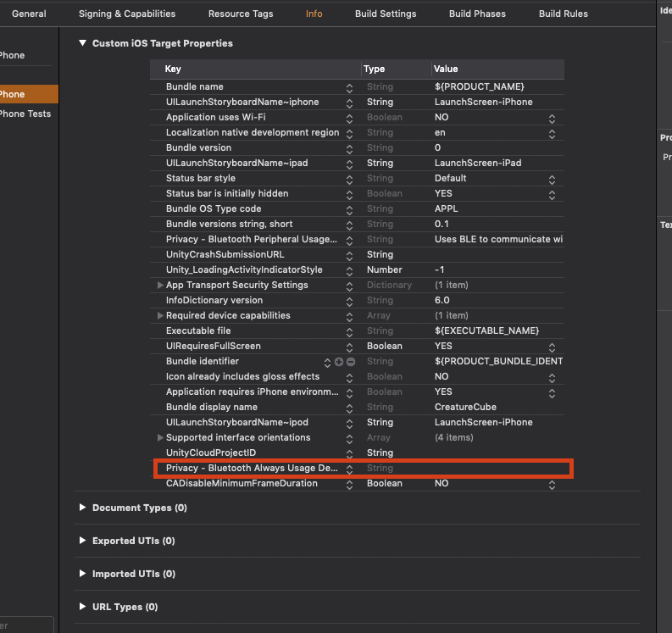
Task: Collapse Custom iOS Target Properties section
Action: coord(83,43)
